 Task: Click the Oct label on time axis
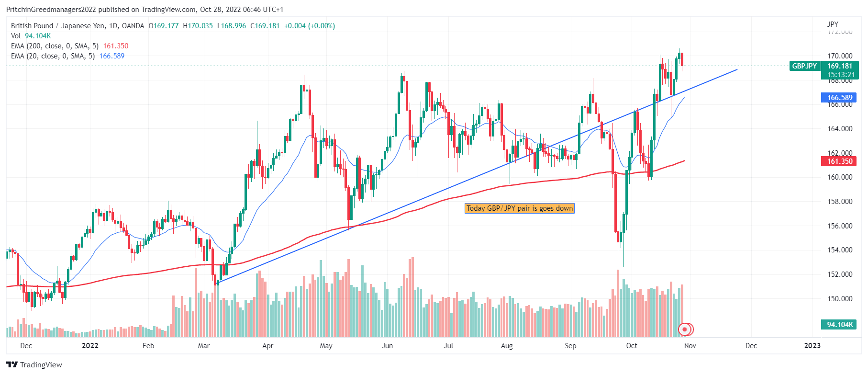click(632, 346)
